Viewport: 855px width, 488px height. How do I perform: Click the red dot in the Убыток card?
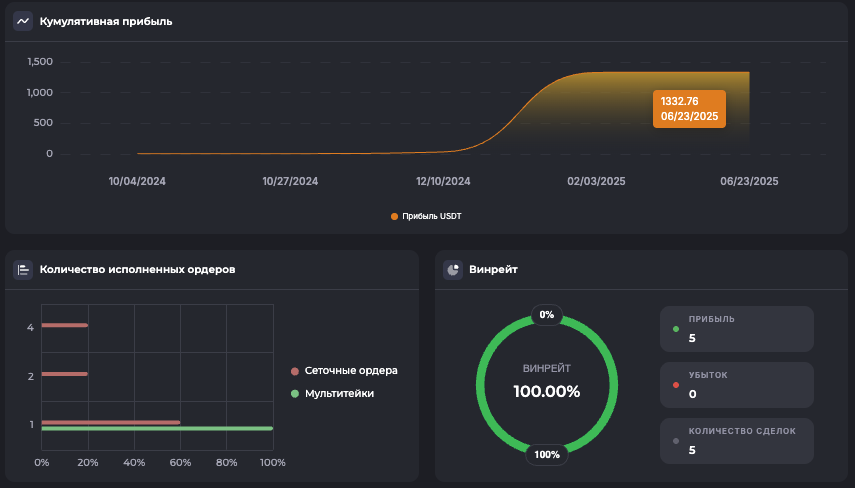point(676,384)
